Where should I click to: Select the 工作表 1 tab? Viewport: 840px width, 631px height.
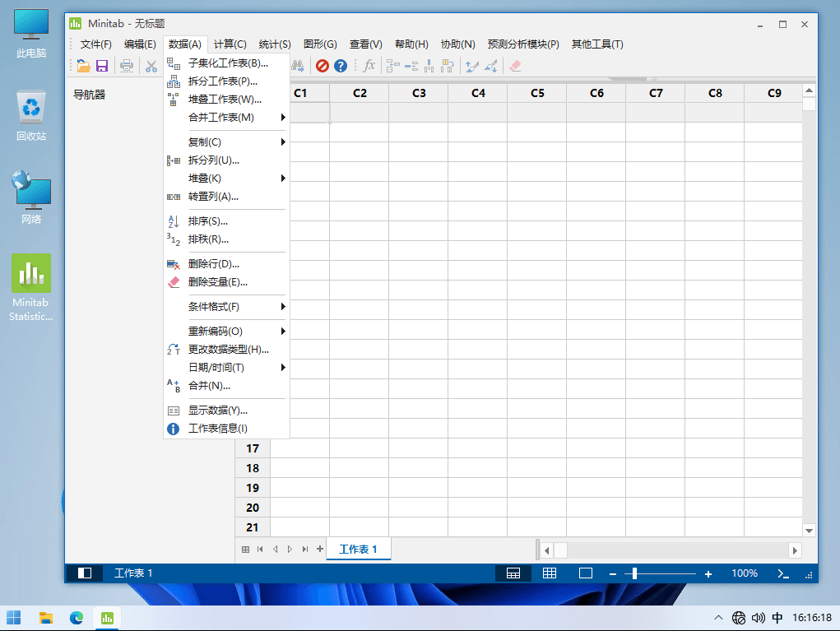[358, 549]
